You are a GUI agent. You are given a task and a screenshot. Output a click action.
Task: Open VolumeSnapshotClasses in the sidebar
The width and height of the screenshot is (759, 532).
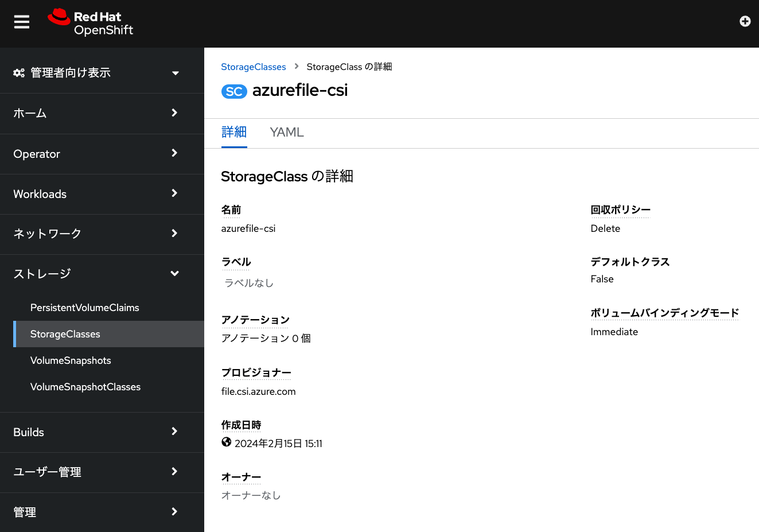click(109, 387)
